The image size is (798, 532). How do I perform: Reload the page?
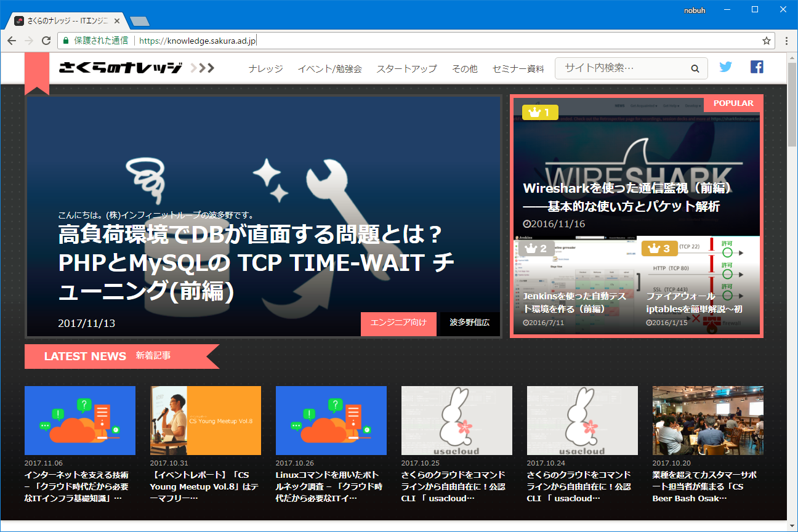tap(46, 41)
